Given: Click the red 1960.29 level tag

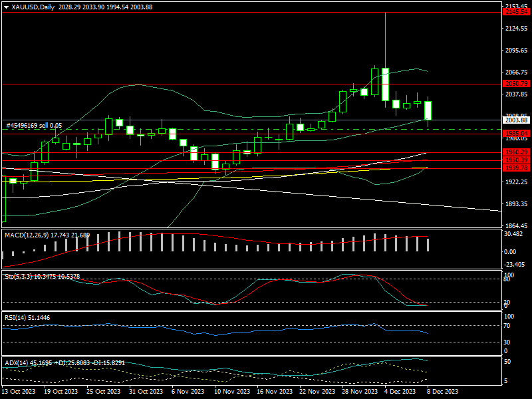Looking at the screenshot, I should (515, 152).
